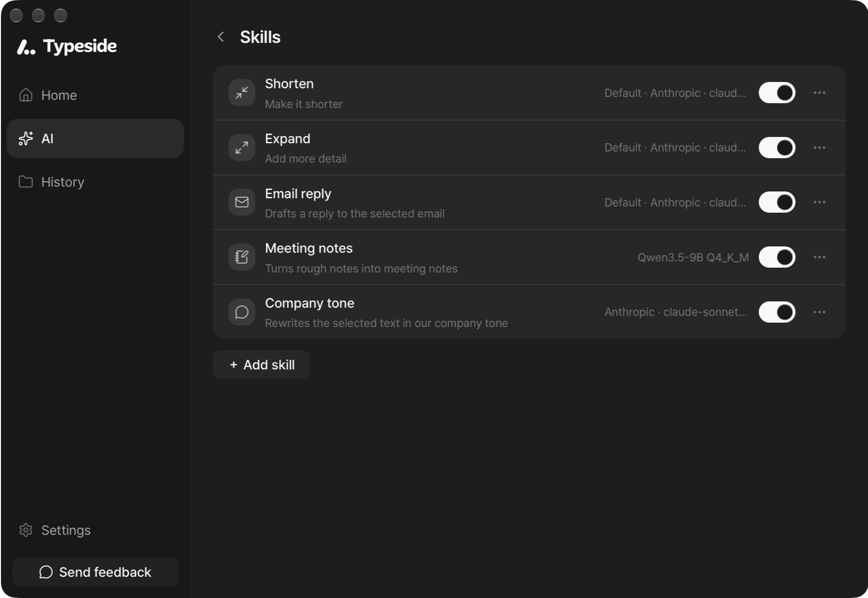Click the Email reply model label
Screen dimensions: 868x598
pyautogui.click(x=675, y=203)
